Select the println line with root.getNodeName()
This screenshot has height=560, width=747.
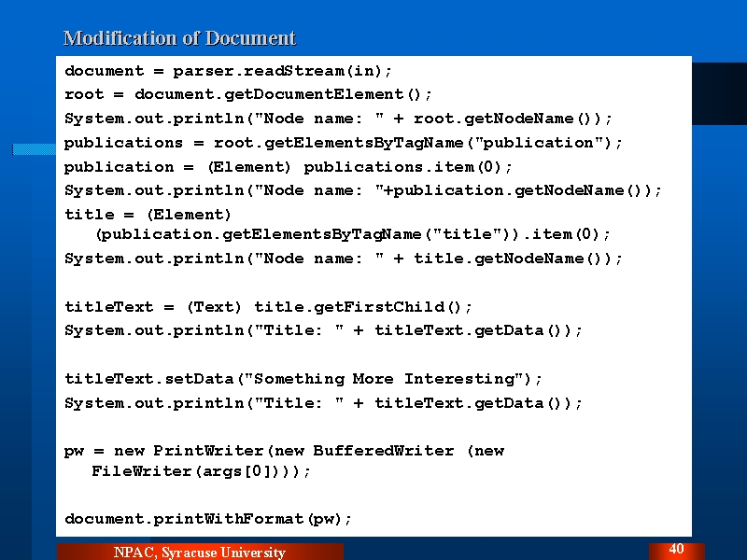[x=338, y=119]
